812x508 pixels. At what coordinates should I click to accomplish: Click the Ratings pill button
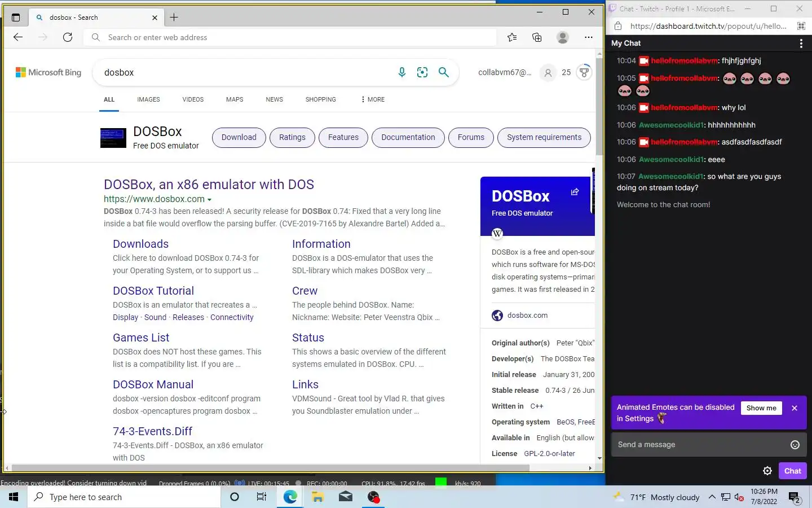(x=292, y=137)
